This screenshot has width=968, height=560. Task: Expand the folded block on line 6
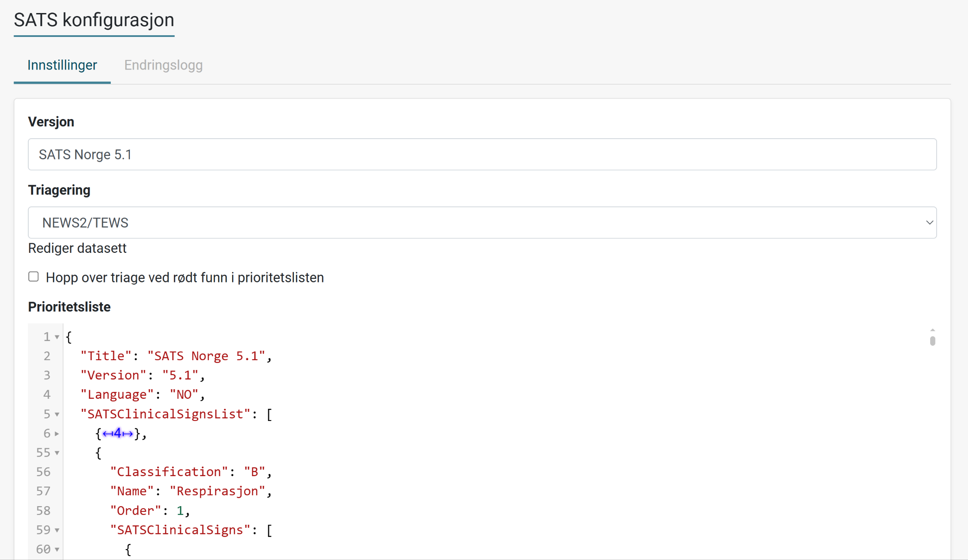point(57,434)
